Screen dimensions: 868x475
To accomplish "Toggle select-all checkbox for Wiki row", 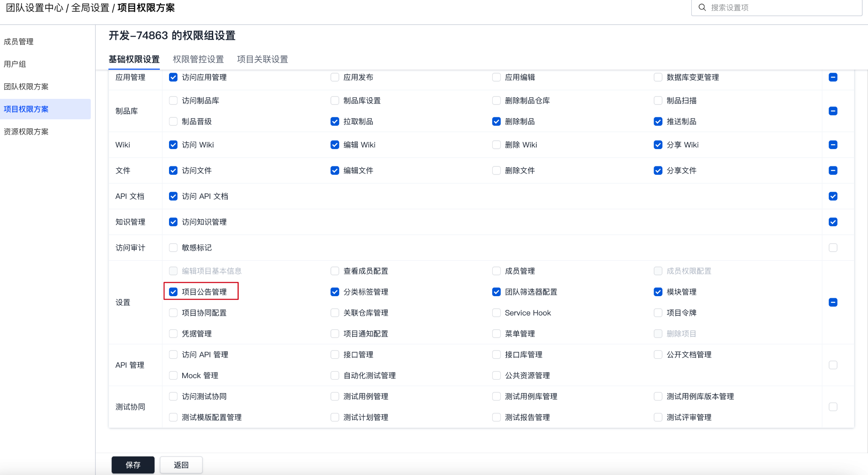I will pyautogui.click(x=833, y=145).
